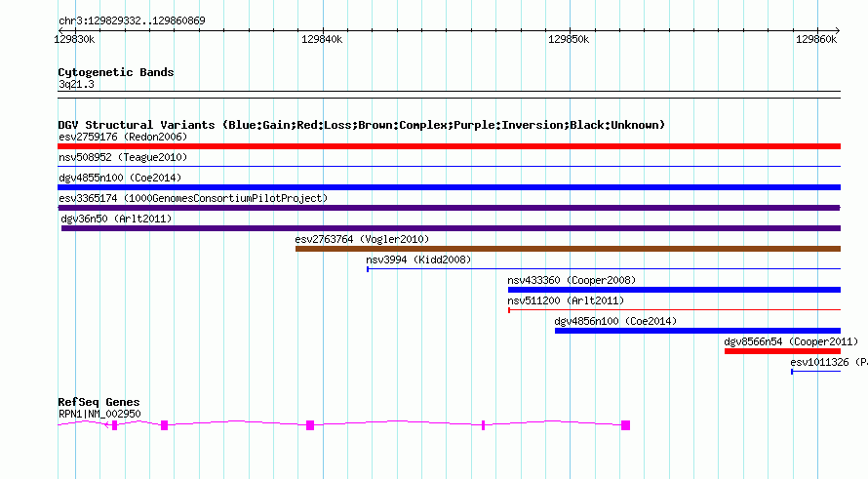Screen dimensions: 868x479
Task: Click the RefSeq Genes track title
Action: click(x=99, y=402)
